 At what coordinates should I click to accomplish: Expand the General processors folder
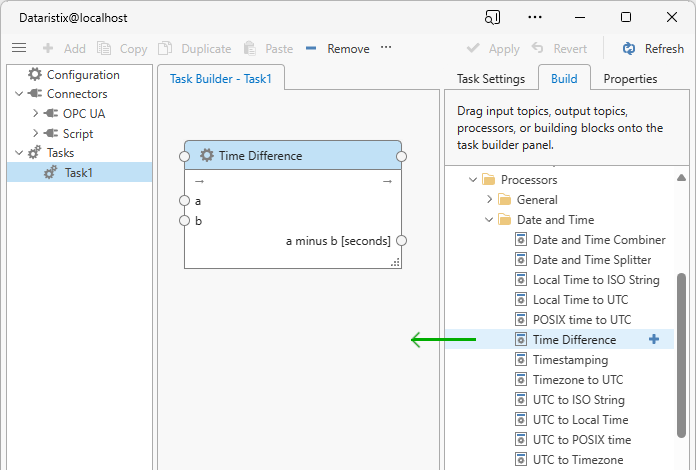click(x=490, y=200)
